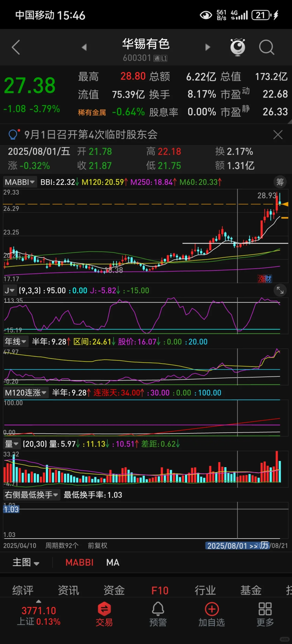Change 周期数92个 period count
The width and height of the screenshot is (292, 644).
pos(62,545)
